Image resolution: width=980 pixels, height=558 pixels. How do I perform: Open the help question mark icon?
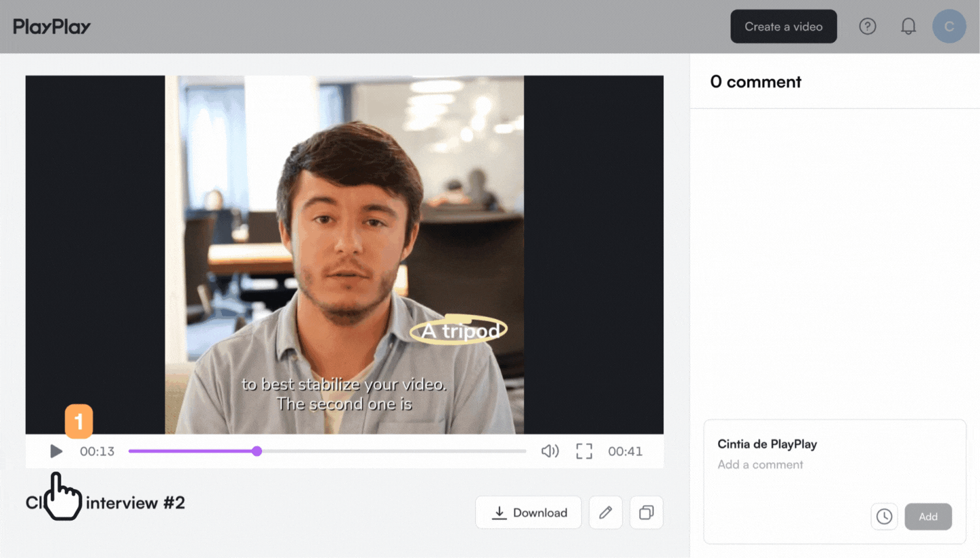coord(867,26)
